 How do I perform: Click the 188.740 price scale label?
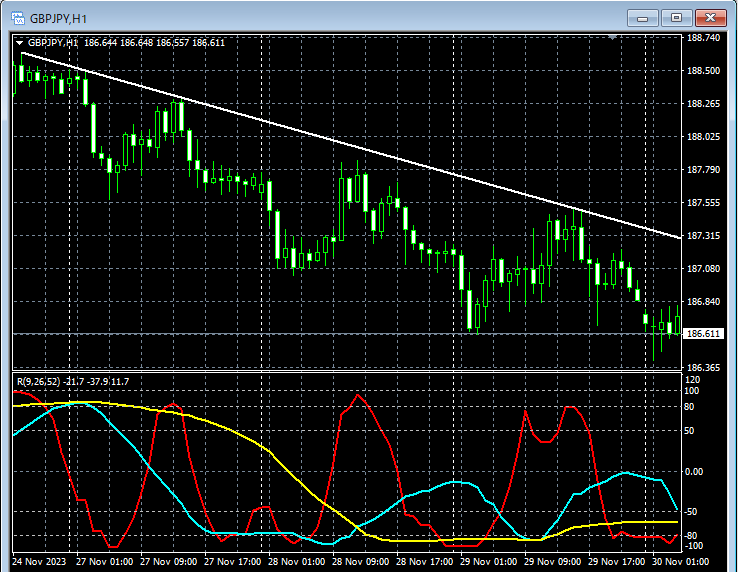[x=703, y=38]
